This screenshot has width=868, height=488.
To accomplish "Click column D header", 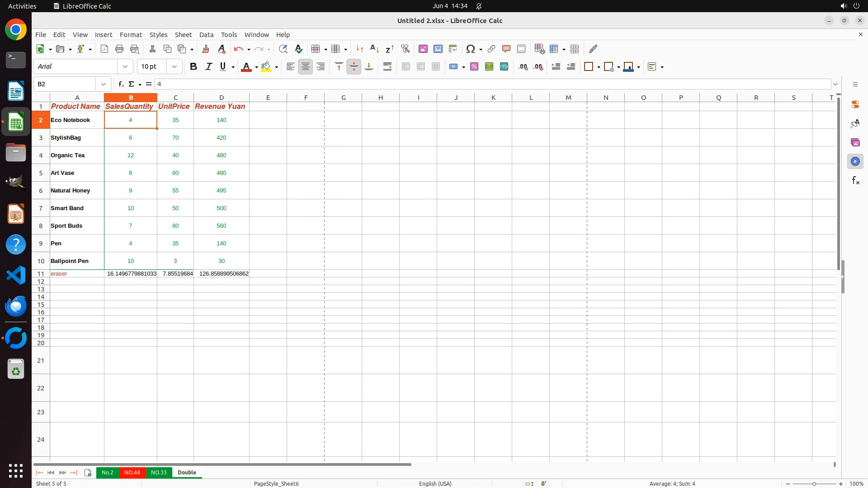I will 221,98.
